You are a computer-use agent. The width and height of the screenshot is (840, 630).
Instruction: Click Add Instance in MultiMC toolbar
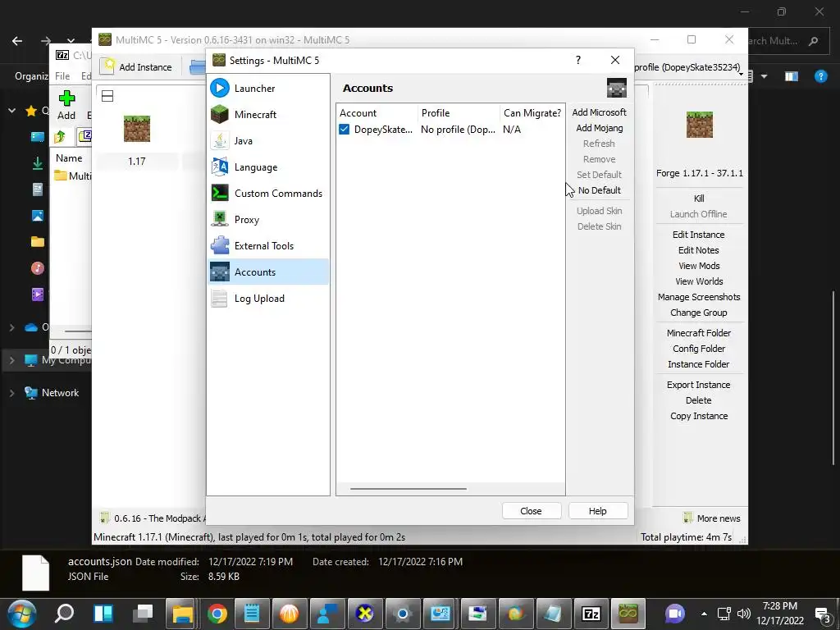coord(137,67)
